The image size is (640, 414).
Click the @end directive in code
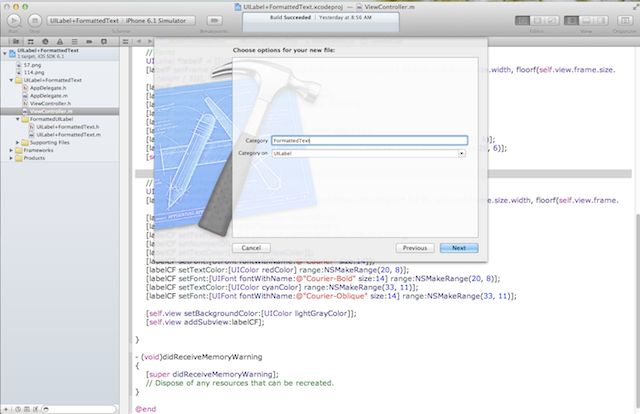pos(146,409)
